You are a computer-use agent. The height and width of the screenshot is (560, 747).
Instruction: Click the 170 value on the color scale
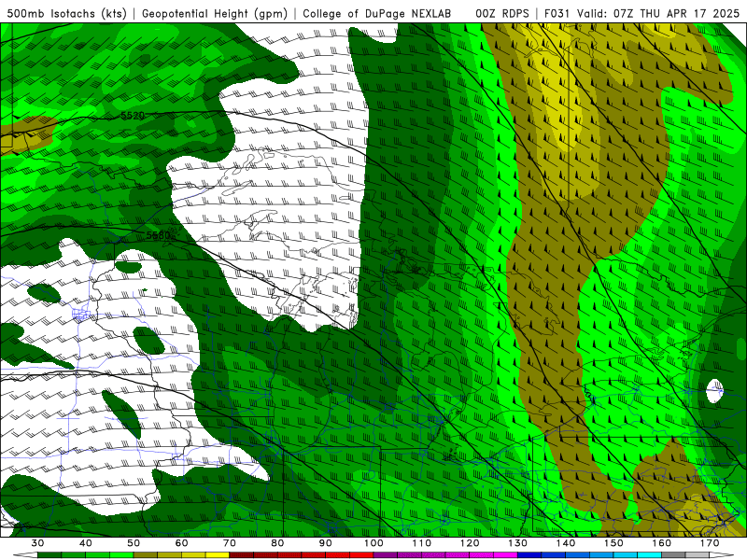coord(710,543)
